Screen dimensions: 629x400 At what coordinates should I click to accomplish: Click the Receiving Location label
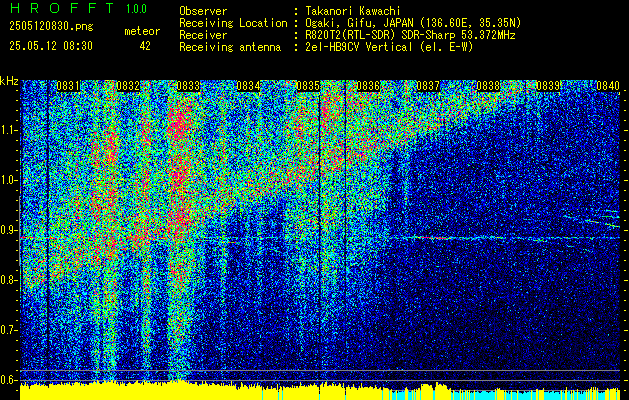coord(233,23)
